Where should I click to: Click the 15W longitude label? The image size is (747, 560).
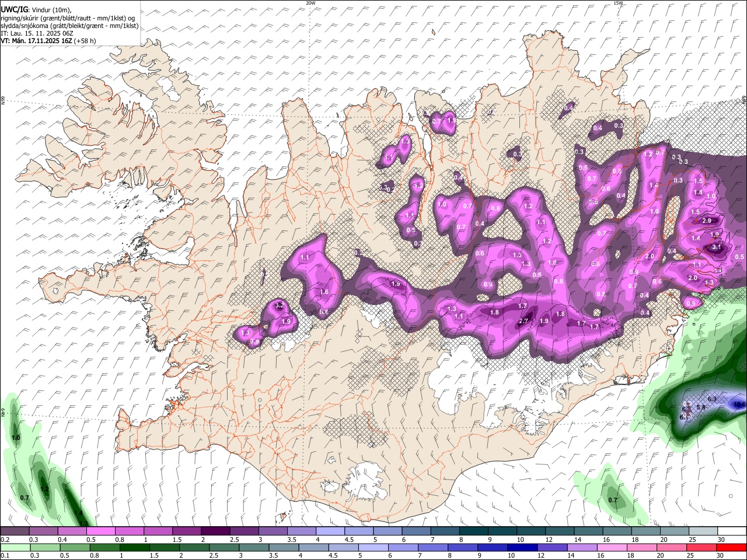pos(618,3)
